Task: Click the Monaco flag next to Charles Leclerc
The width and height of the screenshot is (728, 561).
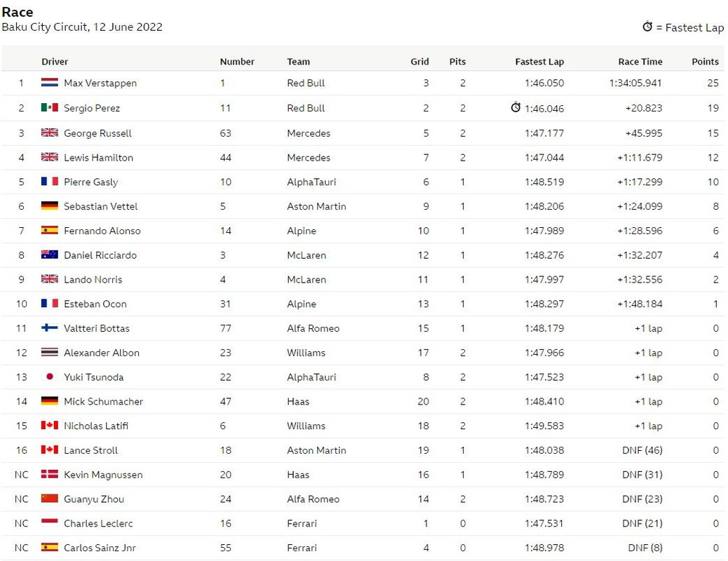Action: coord(50,523)
